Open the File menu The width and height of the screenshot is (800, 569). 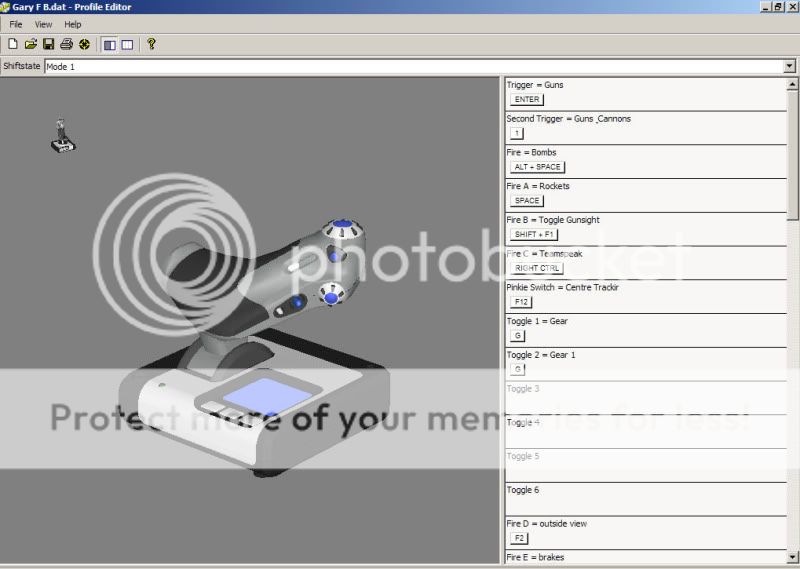tap(16, 24)
